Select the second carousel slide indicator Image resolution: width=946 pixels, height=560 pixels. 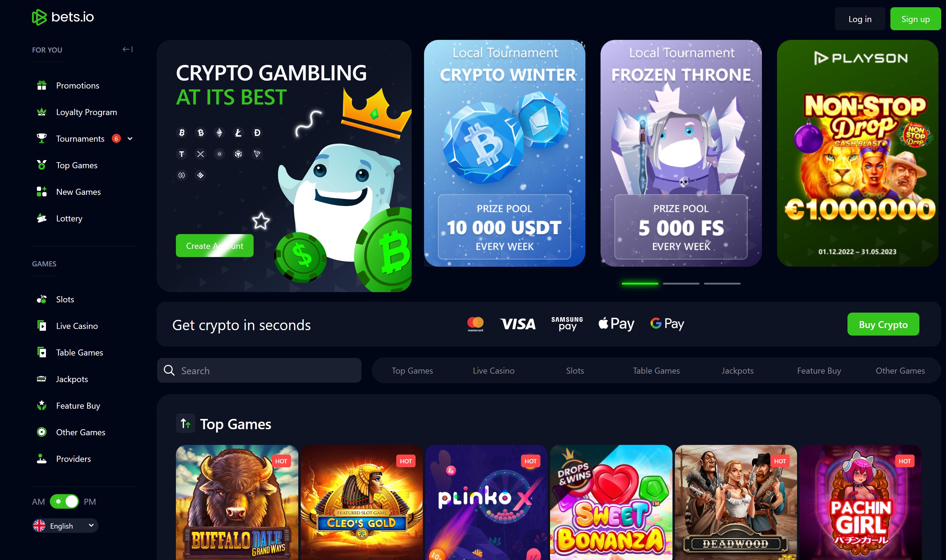point(681,283)
